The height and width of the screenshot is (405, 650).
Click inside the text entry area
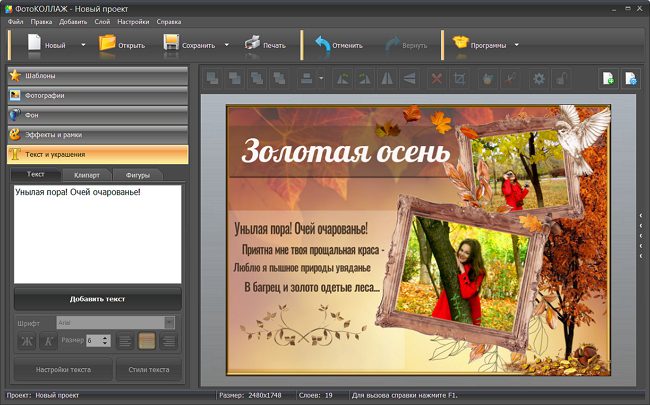click(x=98, y=234)
